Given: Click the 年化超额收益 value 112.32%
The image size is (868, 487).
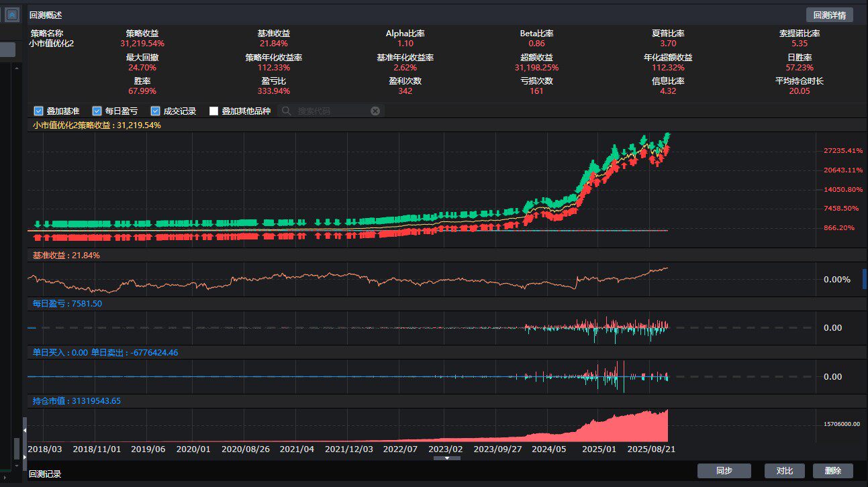Looking at the screenshot, I should click(x=668, y=67).
